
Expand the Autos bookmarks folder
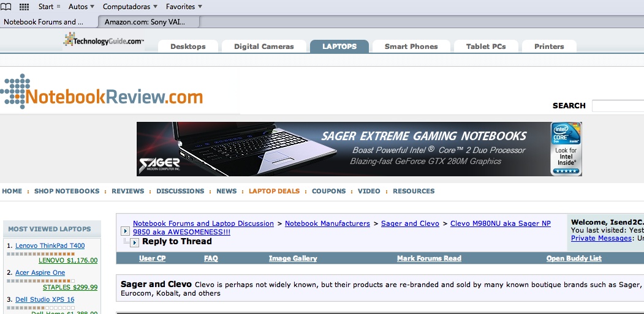tap(81, 7)
